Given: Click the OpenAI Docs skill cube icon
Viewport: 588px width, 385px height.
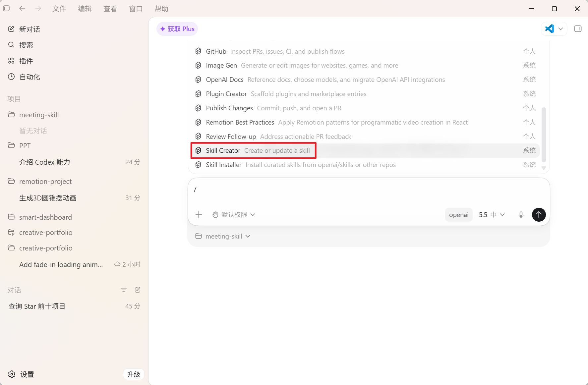Looking at the screenshot, I should [x=198, y=80].
